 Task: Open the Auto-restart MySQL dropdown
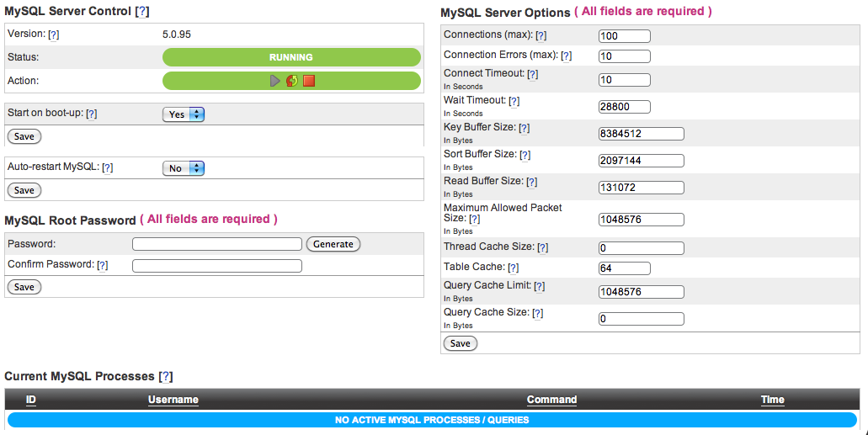184,168
